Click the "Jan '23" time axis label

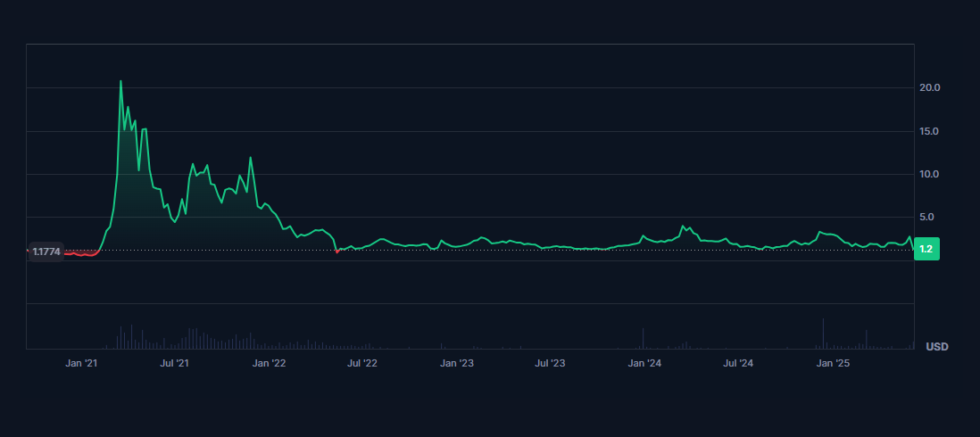[x=457, y=363]
